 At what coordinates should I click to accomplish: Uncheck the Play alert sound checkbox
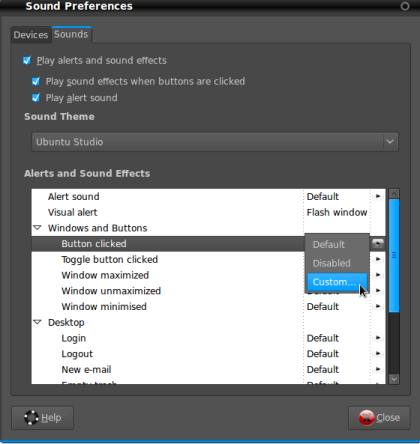pos(36,98)
